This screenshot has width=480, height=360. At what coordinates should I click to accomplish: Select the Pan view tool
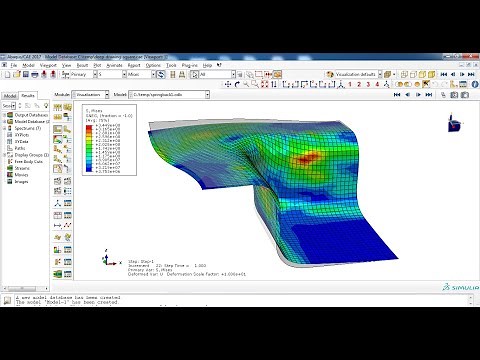(228, 84)
